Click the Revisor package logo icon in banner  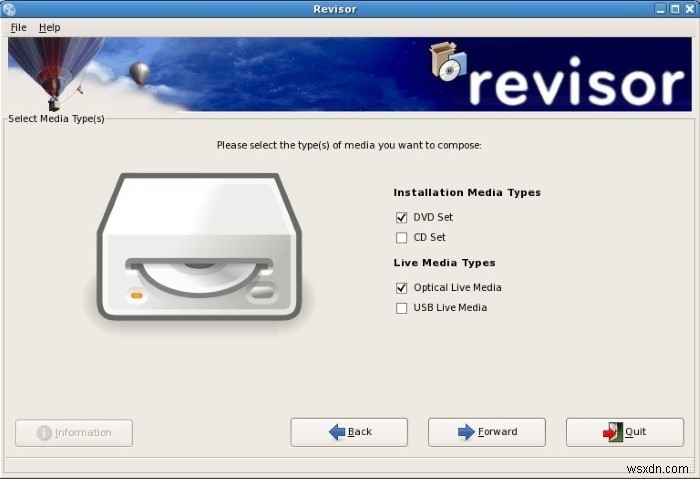(448, 62)
